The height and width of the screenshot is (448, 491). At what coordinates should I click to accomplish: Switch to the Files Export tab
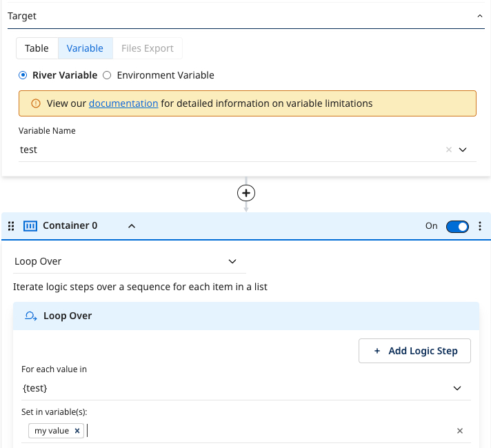click(147, 48)
